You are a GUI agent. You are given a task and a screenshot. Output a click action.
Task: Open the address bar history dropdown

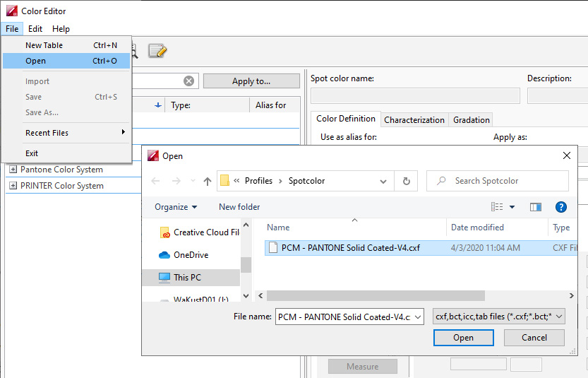pos(383,182)
